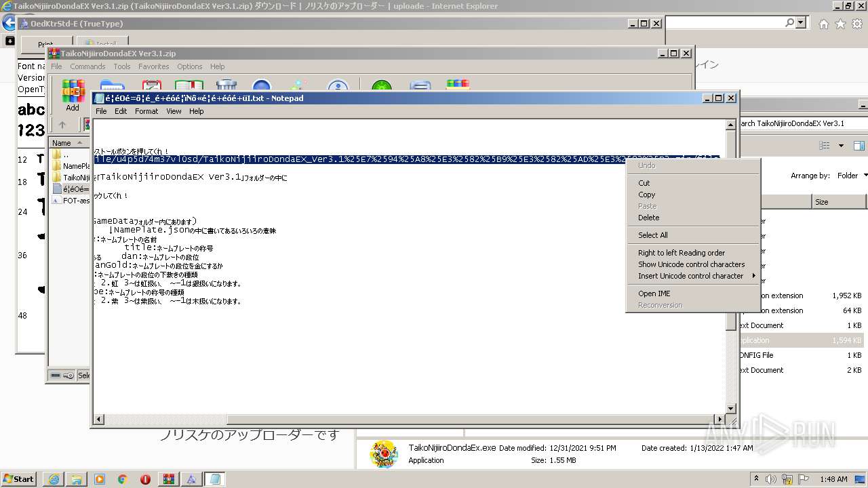Open Notepad's Edit menu
This screenshot has width=868, height=488.
coord(121,111)
